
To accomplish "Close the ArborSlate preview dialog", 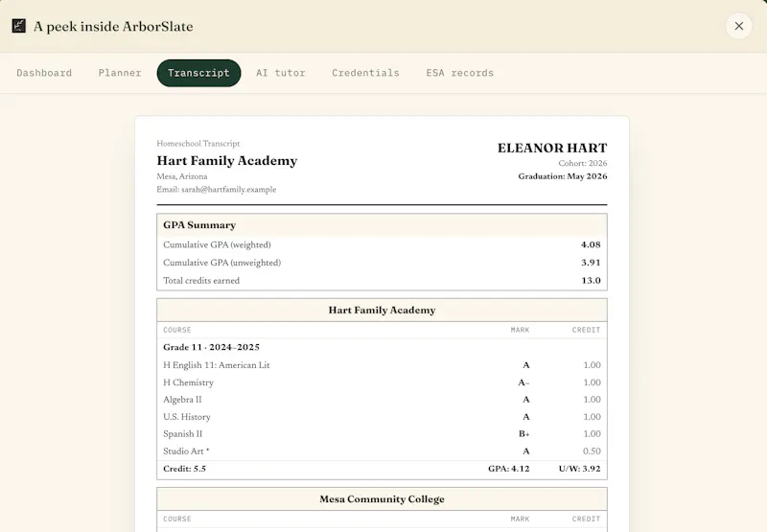I will click(x=738, y=26).
